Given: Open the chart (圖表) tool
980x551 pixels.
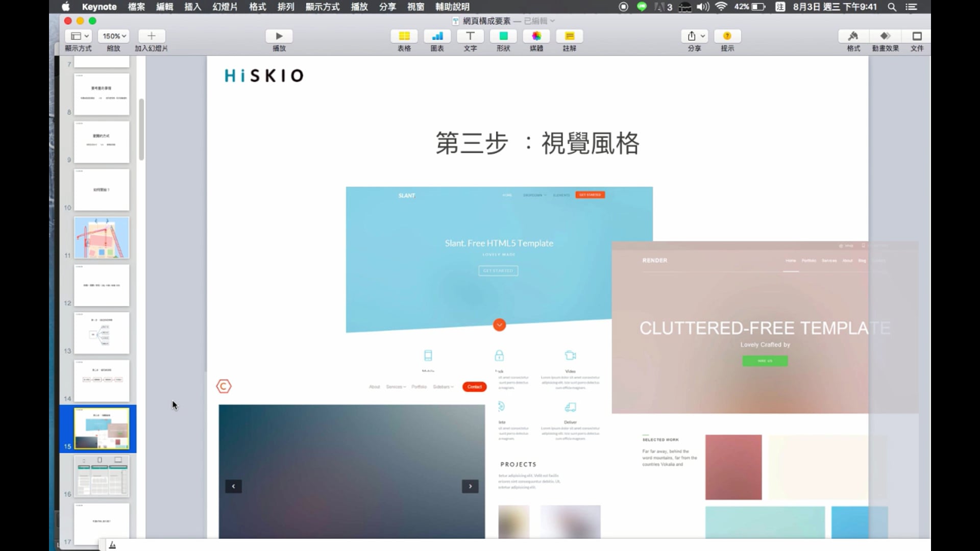Looking at the screenshot, I should coord(437,36).
